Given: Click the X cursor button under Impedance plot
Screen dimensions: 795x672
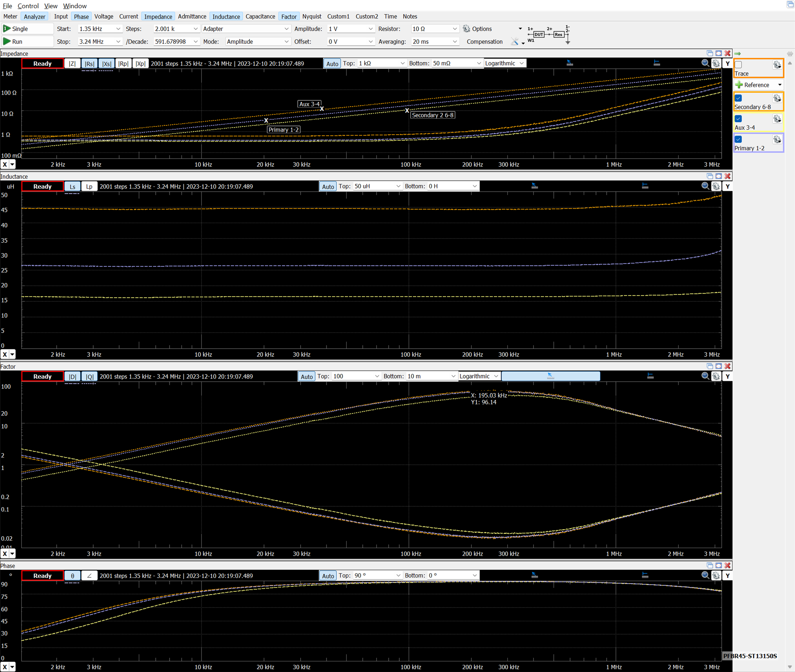Looking at the screenshot, I should [x=5, y=164].
